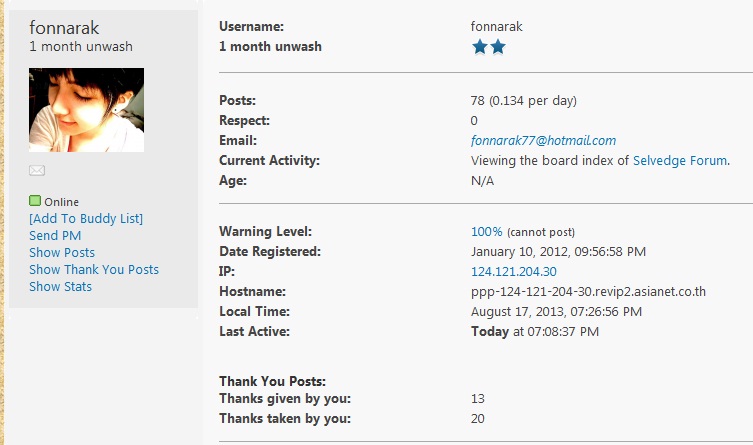This screenshot has height=445, width=753.
Task: Open the 100% warning level link
Action: (486, 231)
